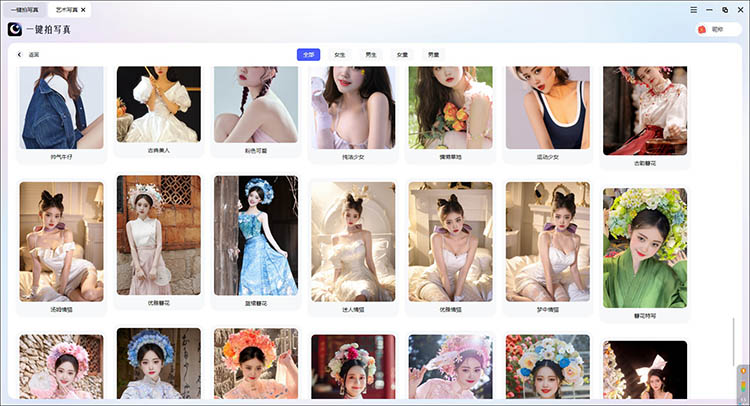Open the 优雅簪花 pink skirt template
The height and width of the screenshot is (406, 750).
coord(159,235)
